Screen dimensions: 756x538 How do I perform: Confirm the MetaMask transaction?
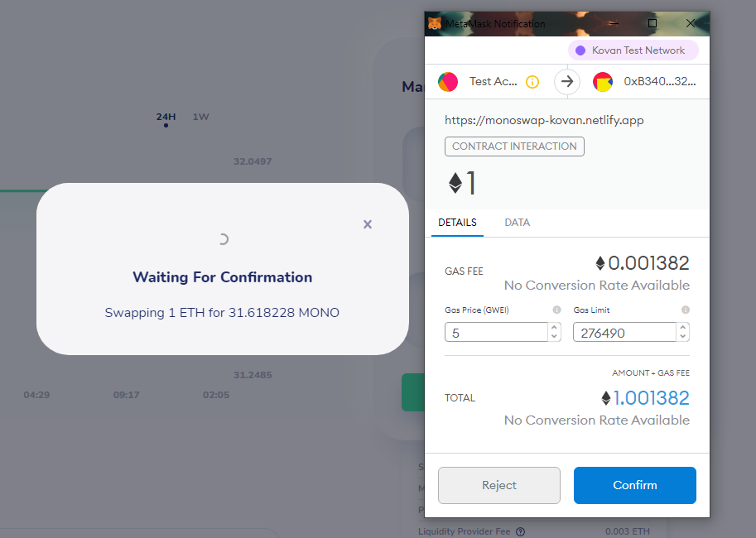coord(634,486)
